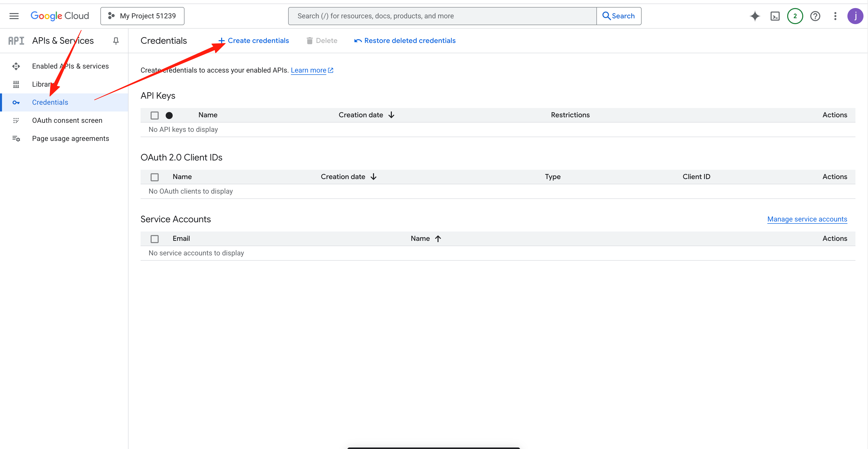Click the API Keys status dot column

tap(169, 115)
